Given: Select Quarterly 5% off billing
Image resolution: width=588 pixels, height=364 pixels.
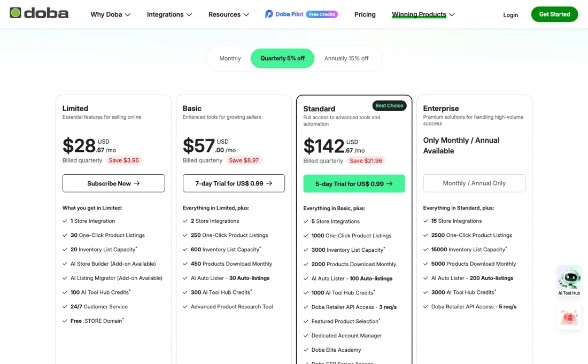Looking at the screenshot, I should tap(282, 58).
